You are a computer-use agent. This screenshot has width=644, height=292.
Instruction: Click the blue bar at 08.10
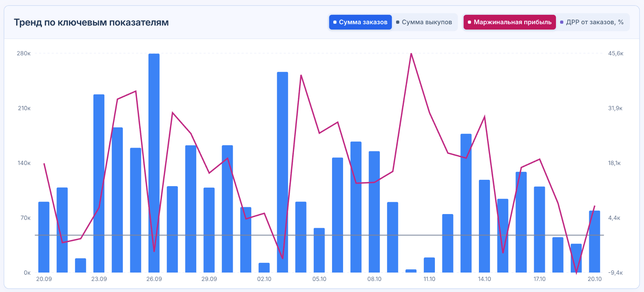374,212
